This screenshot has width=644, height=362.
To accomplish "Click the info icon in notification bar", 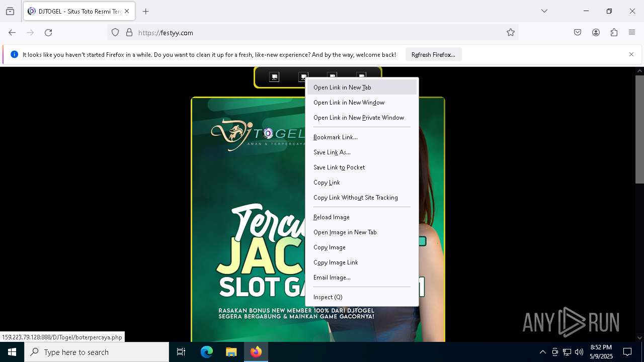I will pyautogui.click(x=14, y=54).
